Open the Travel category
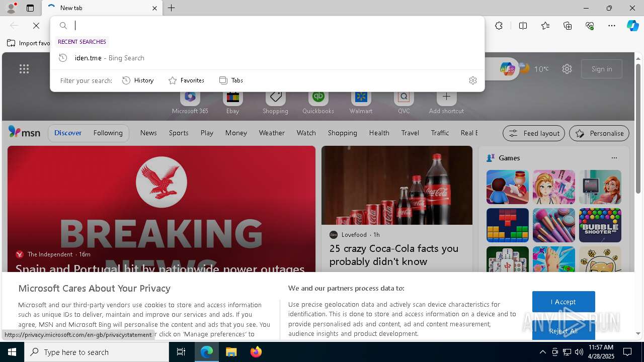This screenshot has height=362, width=644. coord(410,133)
